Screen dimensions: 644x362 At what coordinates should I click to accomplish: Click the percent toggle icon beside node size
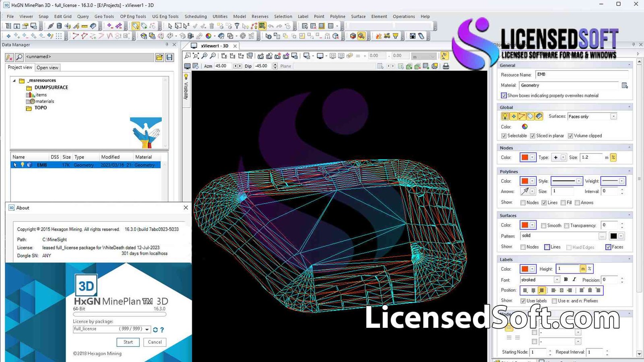613,158
